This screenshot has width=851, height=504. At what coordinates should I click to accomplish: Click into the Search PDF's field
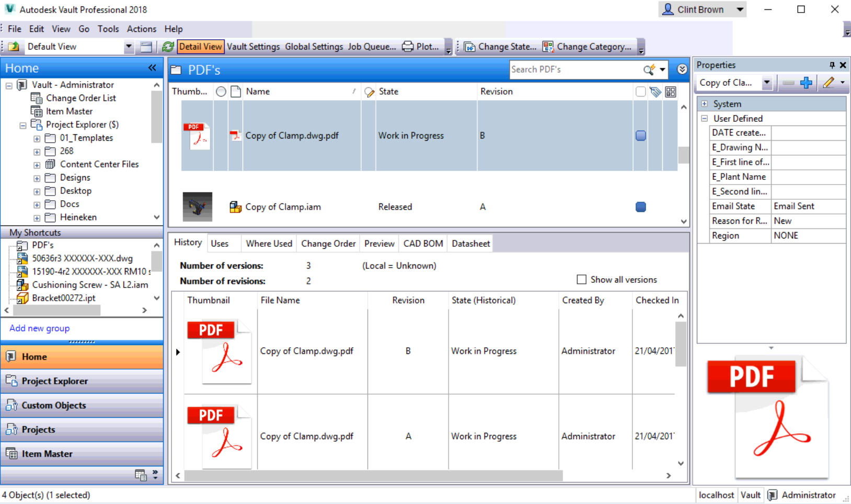coord(575,70)
